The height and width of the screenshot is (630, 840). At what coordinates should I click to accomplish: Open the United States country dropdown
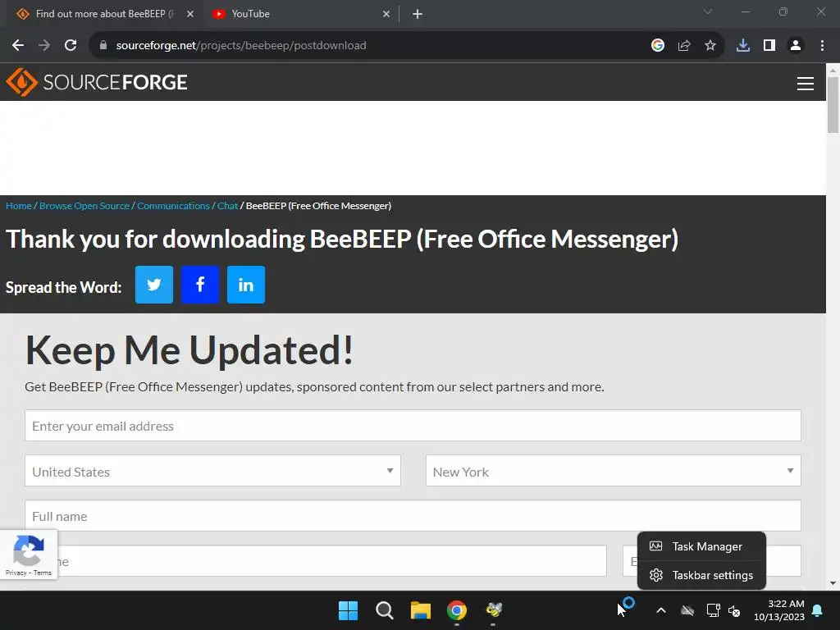point(212,471)
